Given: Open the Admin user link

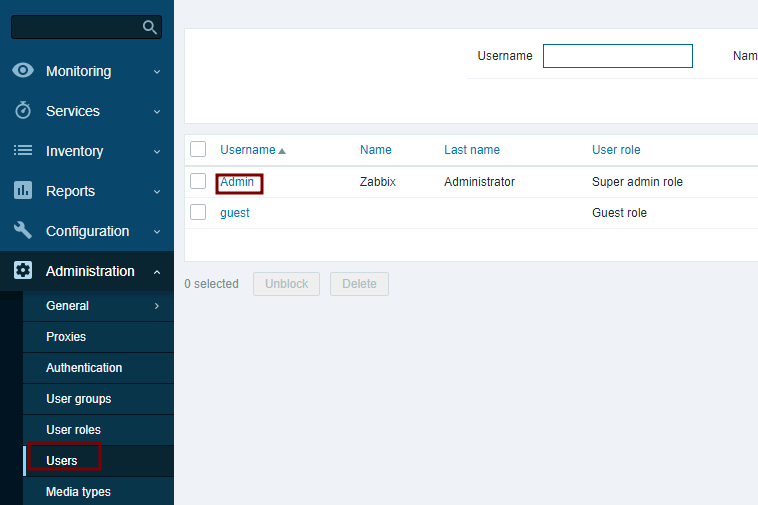Looking at the screenshot, I should (237, 182).
